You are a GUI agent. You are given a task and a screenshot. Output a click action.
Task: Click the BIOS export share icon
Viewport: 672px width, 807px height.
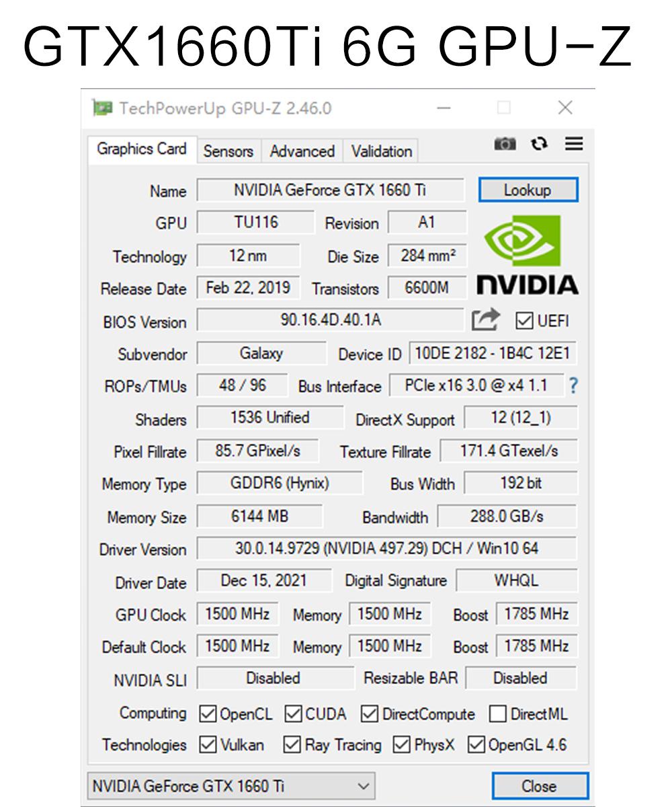click(486, 320)
